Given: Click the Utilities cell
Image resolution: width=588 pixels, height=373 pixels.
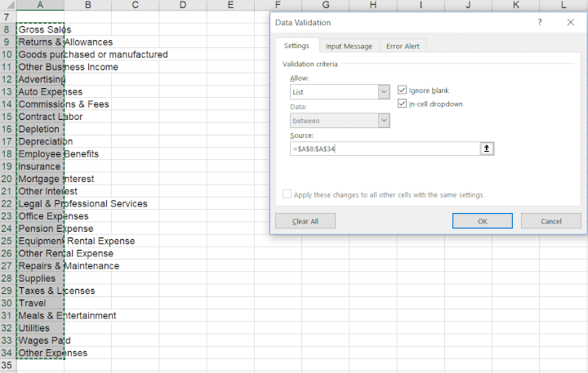Looking at the screenshot, I should (40, 328).
